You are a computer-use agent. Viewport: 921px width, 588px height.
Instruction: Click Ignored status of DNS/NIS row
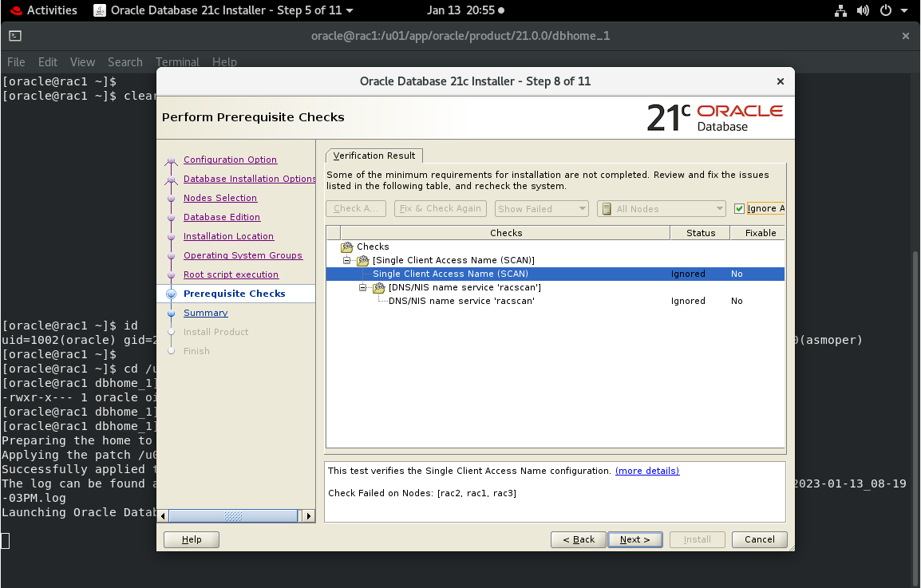click(688, 301)
